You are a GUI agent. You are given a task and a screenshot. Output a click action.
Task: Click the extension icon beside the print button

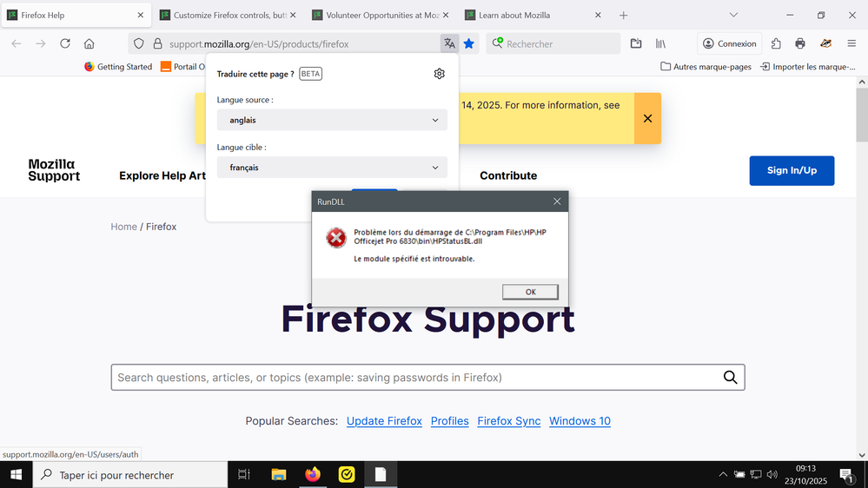coord(826,43)
